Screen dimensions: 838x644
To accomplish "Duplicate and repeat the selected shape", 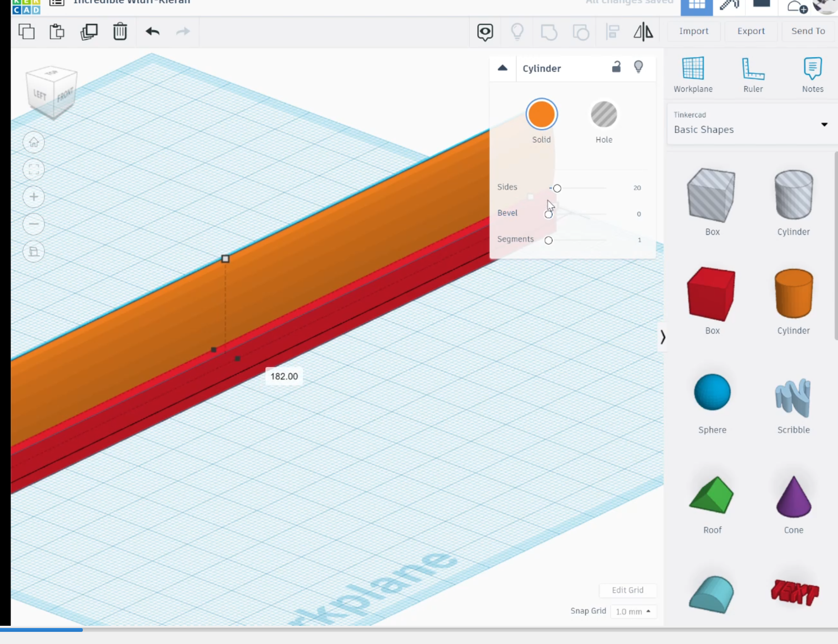I will 89,31.
